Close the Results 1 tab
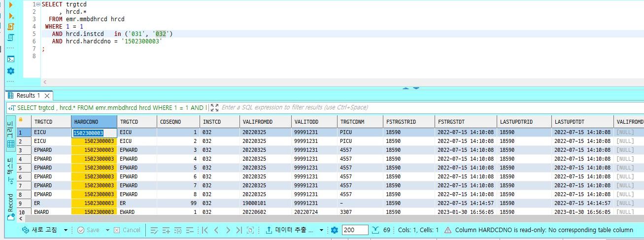 coord(47,96)
